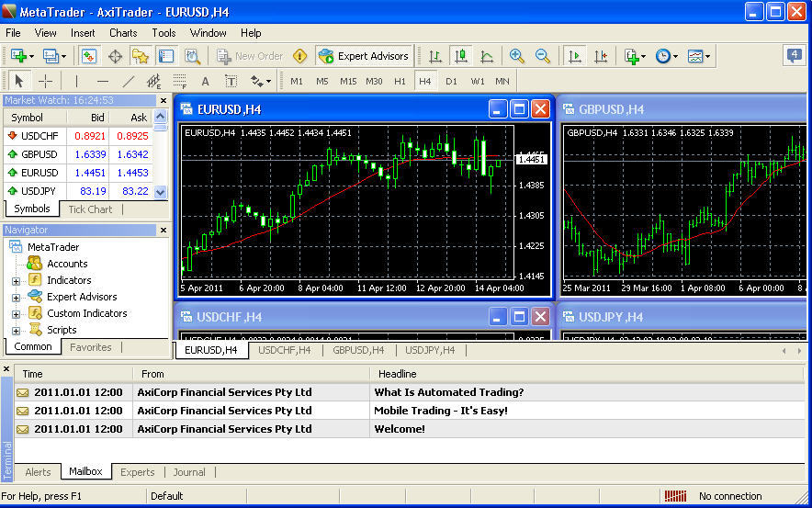This screenshot has height=508, width=812.
Task: Toggle the Market Watch window icon
Action: pos(89,56)
